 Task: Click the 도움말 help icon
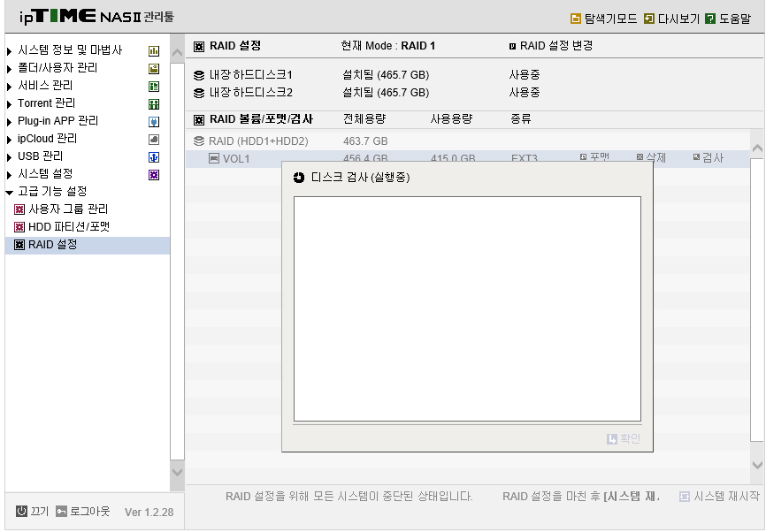(711, 19)
